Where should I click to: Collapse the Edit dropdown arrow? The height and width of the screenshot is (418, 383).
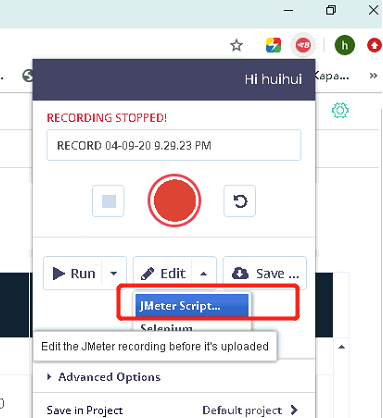(204, 274)
